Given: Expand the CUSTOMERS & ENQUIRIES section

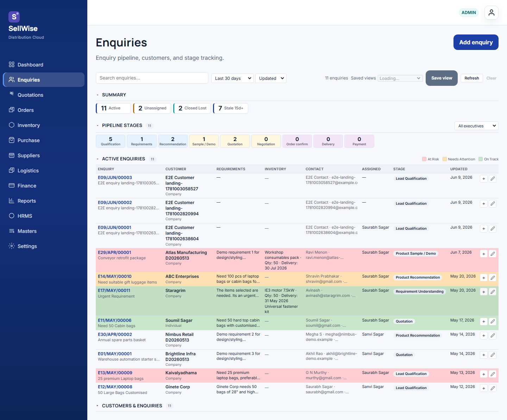Looking at the screenshot, I should [98, 406].
